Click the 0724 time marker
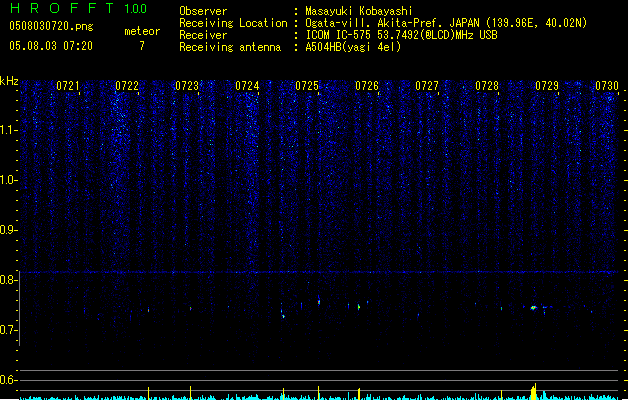Image resolution: width=629 pixels, height=400 pixels. 247,86
